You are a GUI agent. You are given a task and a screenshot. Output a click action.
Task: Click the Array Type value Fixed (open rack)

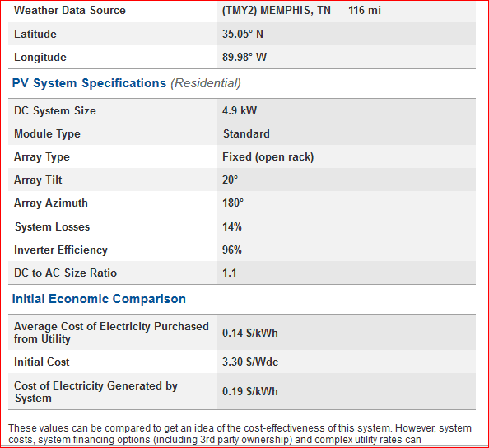[268, 157]
